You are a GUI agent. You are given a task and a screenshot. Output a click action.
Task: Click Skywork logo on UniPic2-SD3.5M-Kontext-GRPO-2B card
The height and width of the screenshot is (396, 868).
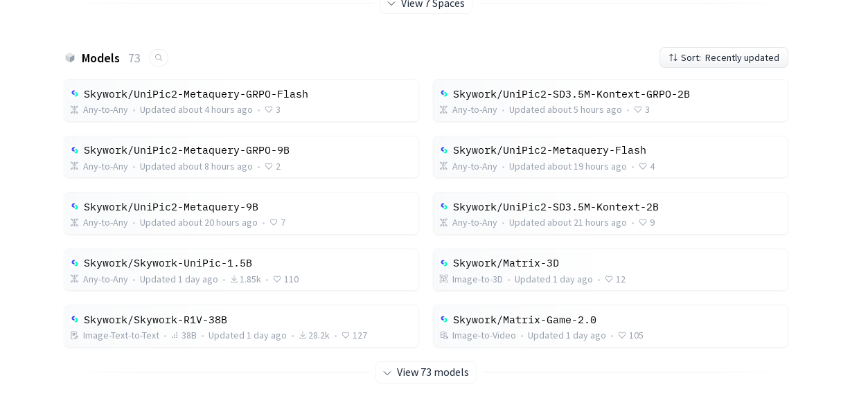(x=444, y=94)
